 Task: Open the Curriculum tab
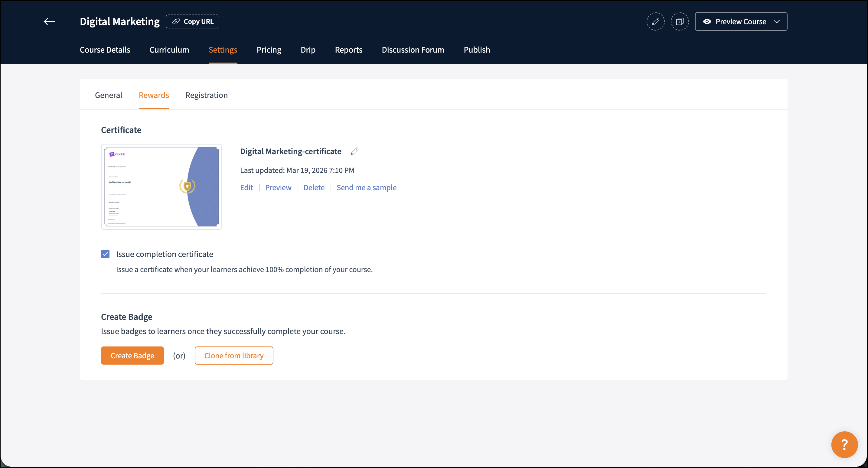(x=169, y=50)
